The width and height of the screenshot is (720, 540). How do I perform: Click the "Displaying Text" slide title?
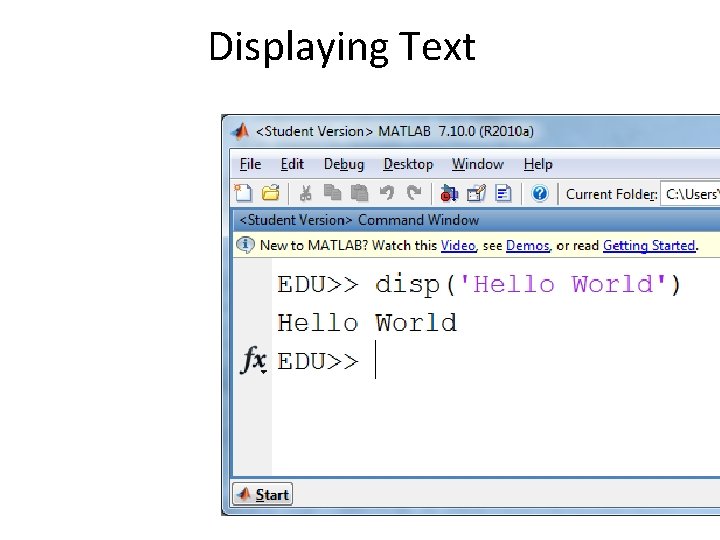coord(342,46)
